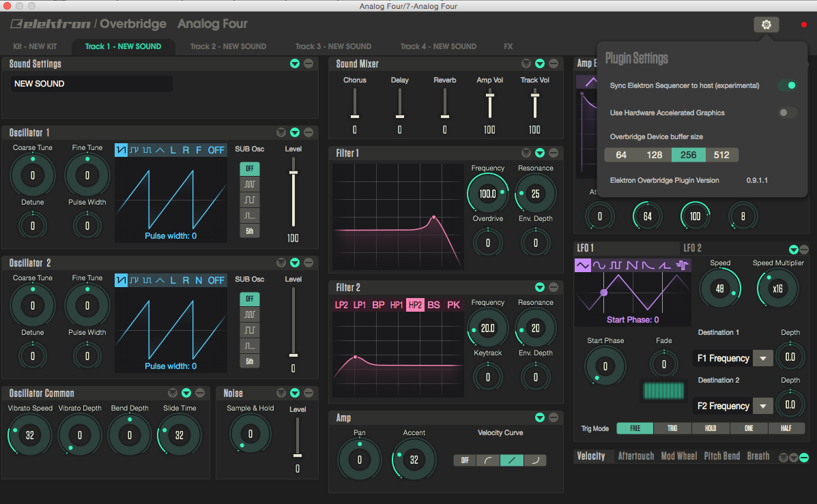817x504 pixels.
Task: Select LFO 1 ramp waveform icon
Action: 665,265
